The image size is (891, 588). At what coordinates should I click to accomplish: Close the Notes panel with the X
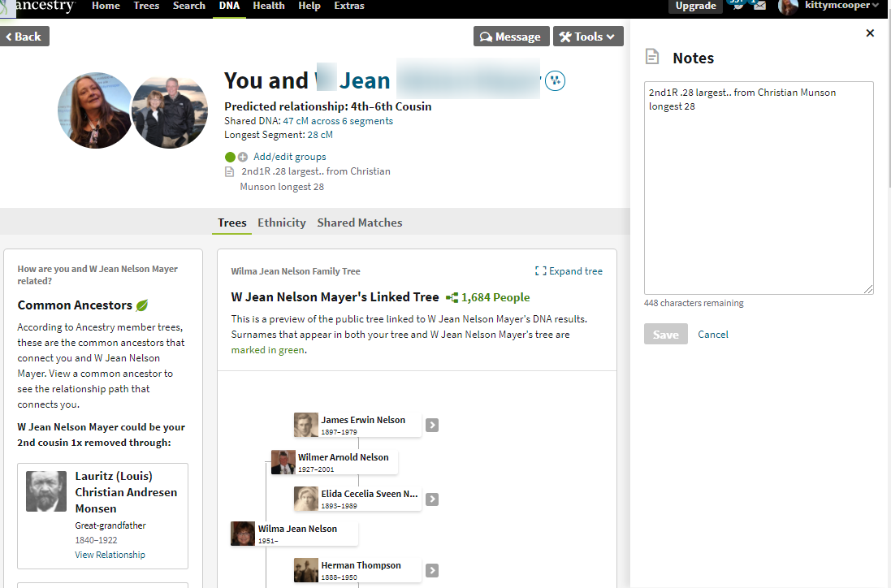click(x=869, y=33)
